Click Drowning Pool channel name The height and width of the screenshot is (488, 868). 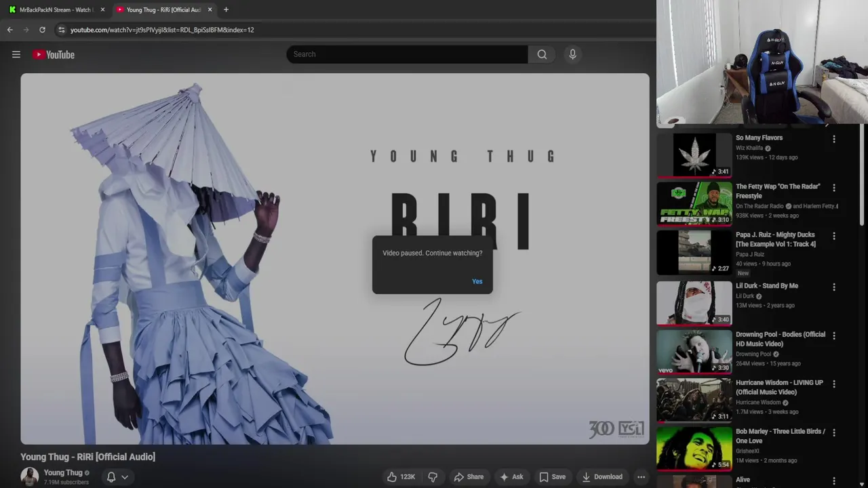(753, 354)
